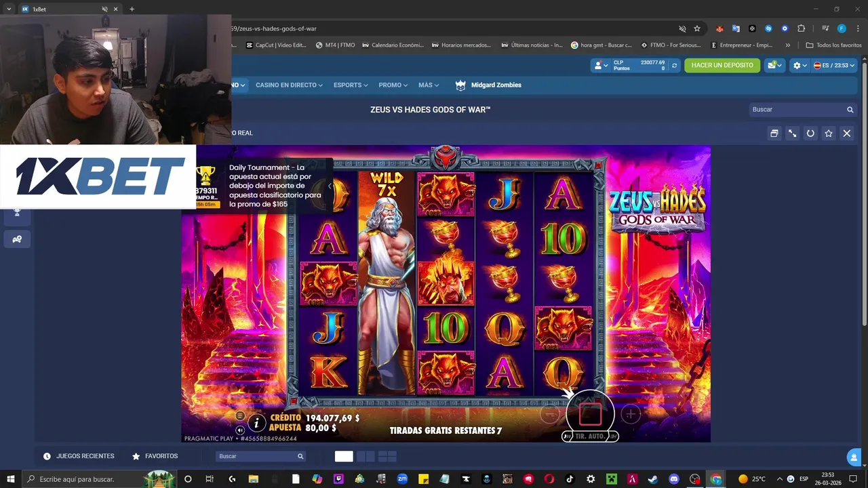Open the Midgard Zombies link
Viewport: 868px width, 488px height.
tap(488, 85)
